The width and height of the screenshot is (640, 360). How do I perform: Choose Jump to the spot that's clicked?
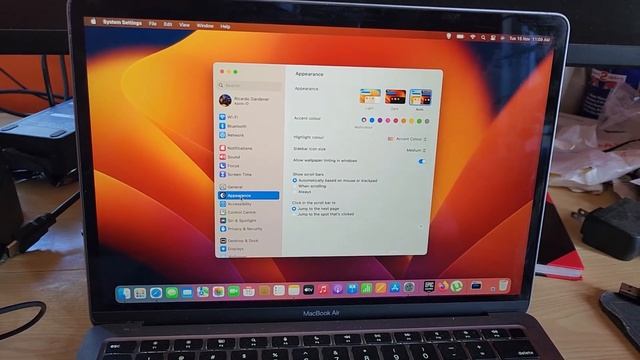click(293, 214)
